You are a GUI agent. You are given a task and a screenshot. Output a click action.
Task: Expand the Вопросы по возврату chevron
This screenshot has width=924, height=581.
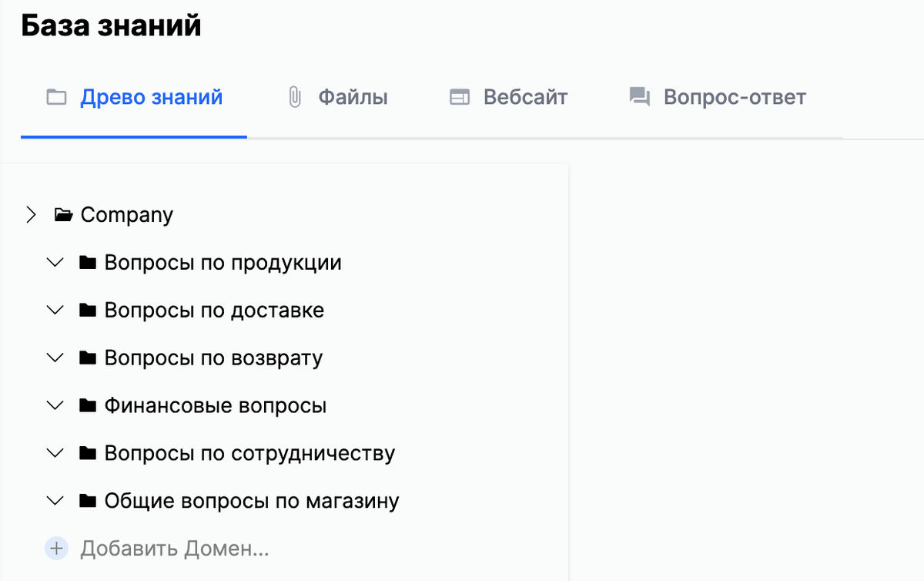[x=55, y=358]
